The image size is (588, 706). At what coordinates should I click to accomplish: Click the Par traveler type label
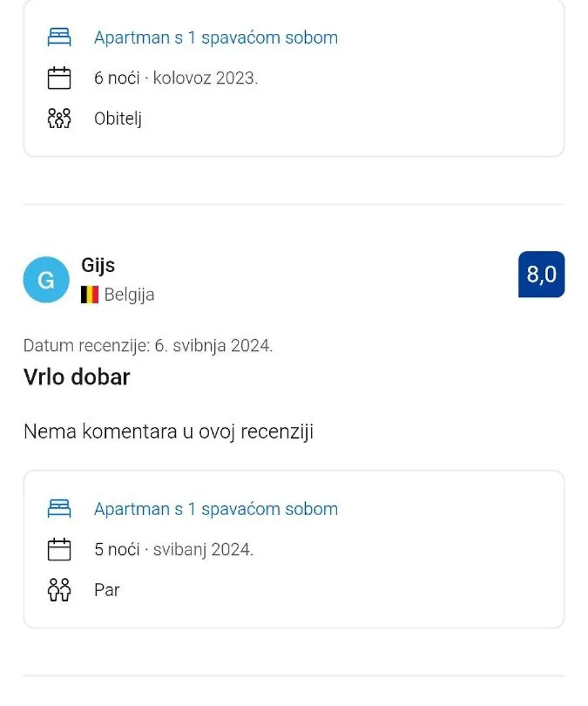coord(106,590)
